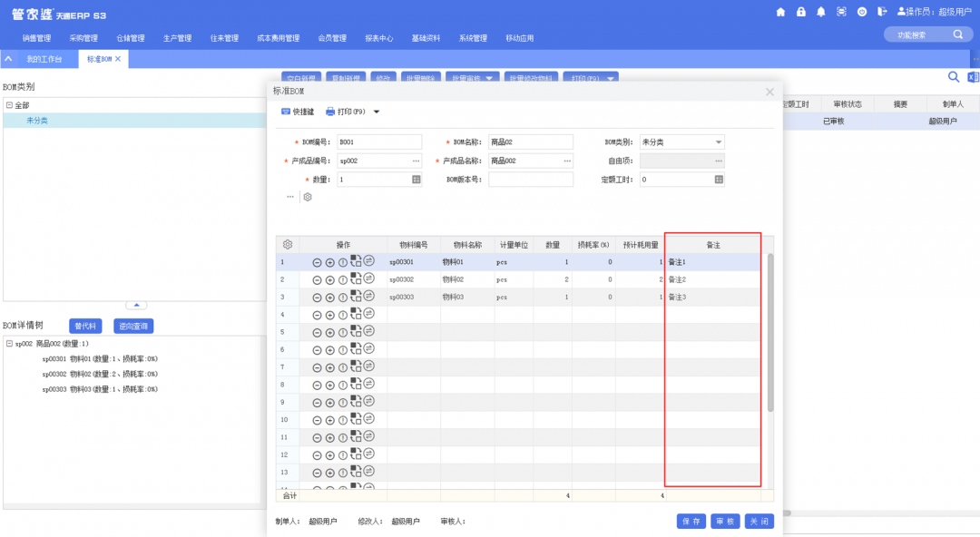The height and width of the screenshot is (537, 980).
Task: Open the 生产管理 menu
Action: [177, 38]
